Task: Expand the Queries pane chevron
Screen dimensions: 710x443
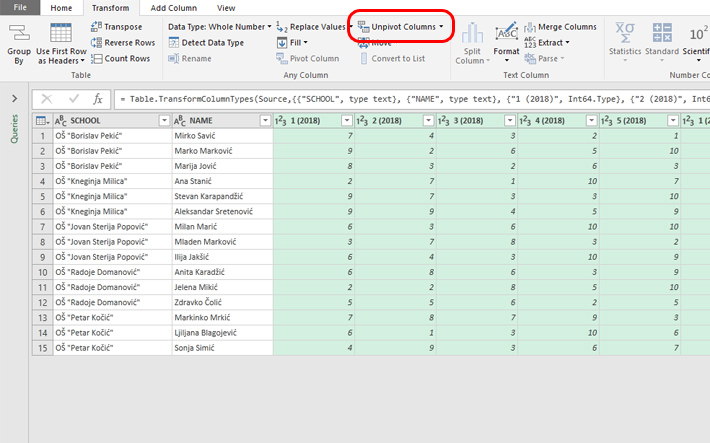Action: click(x=14, y=98)
